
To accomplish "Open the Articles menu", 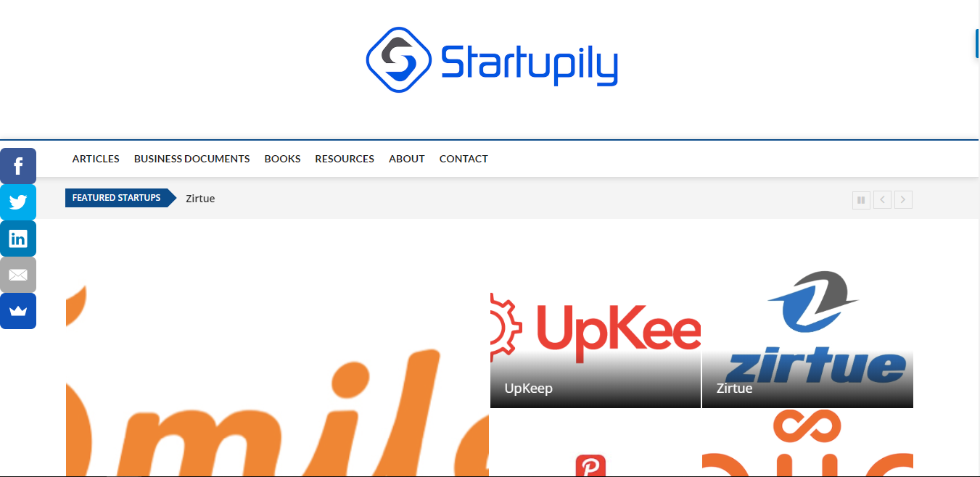I will click(96, 159).
